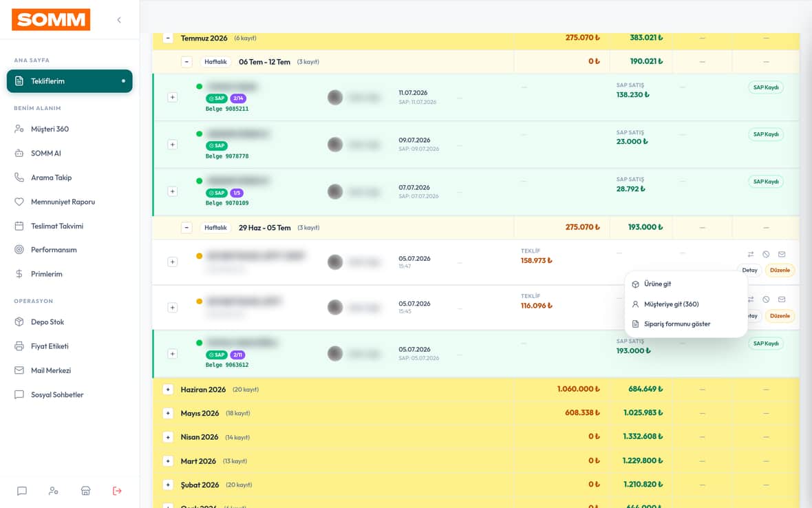Collapse the sidebar with the chevron arrow
Screen dimensions: 812x508
(119, 20)
